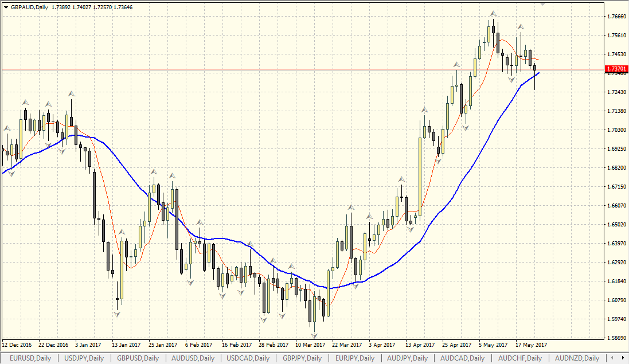The height and width of the screenshot is (364, 629).
Task: Click the 1.58690 price scale label
Action: tap(617, 338)
